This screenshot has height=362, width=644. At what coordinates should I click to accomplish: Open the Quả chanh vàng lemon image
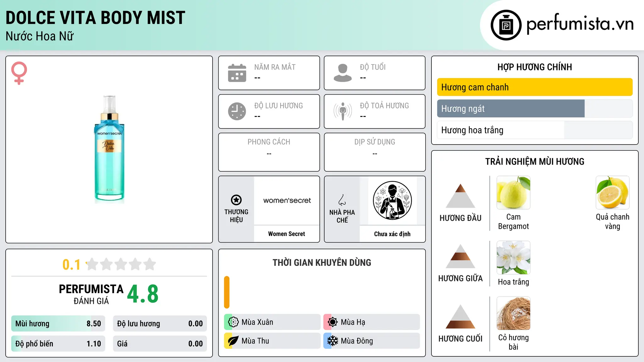[x=613, y=193]
